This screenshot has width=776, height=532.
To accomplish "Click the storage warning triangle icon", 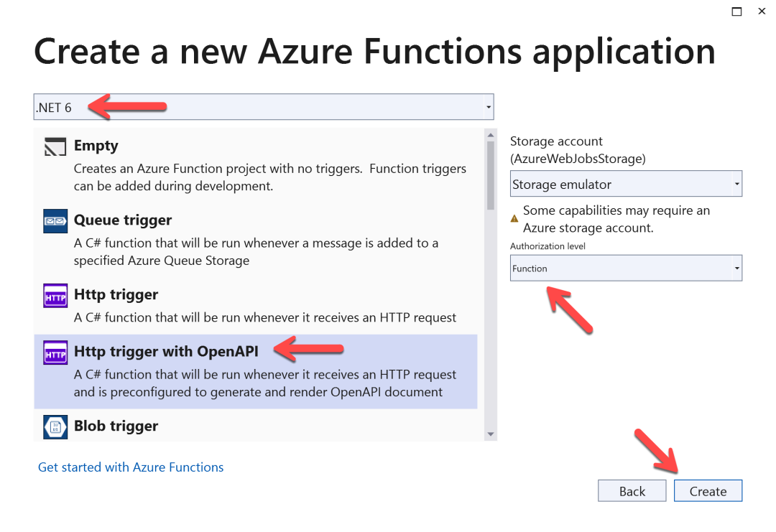I will point(514,219).
